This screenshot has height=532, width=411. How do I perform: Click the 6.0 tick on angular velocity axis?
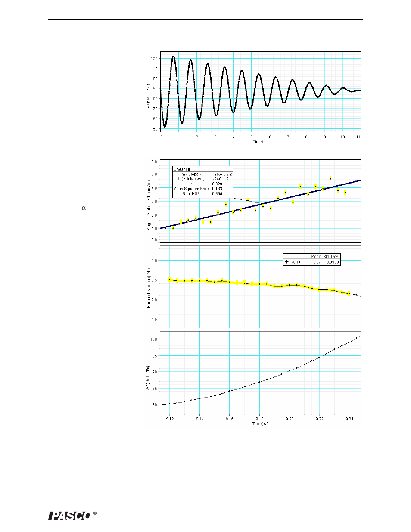coord(154,162)
